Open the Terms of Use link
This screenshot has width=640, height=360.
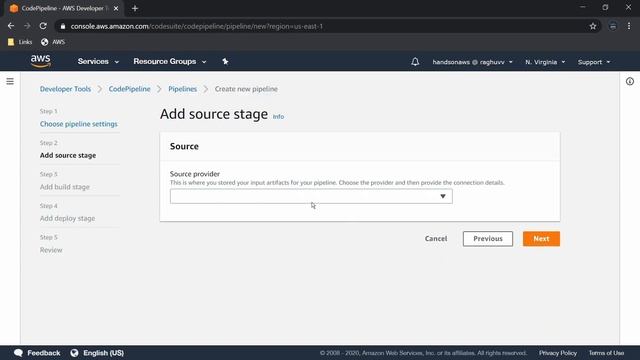pyautogui.click(x=606, y=353)
